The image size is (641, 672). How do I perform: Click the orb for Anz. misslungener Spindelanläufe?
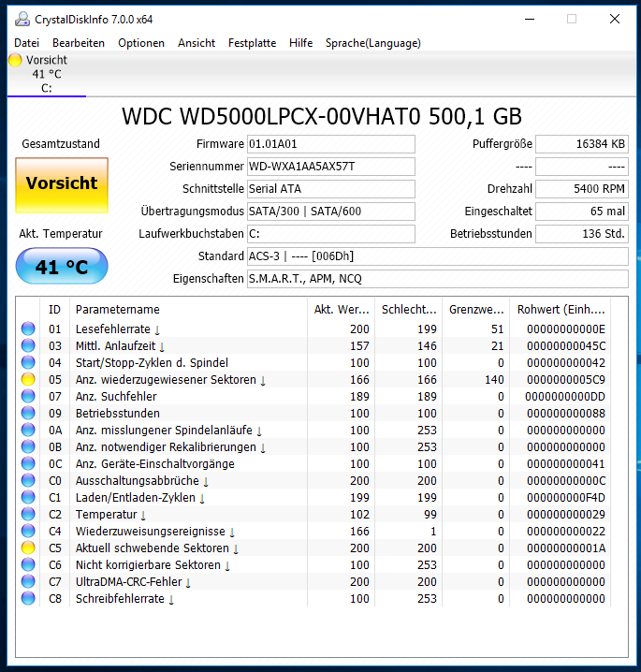coord(28,430)
